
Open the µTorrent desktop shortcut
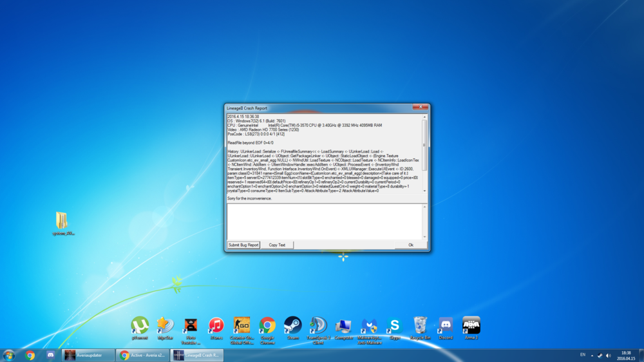tap(140, 326)
